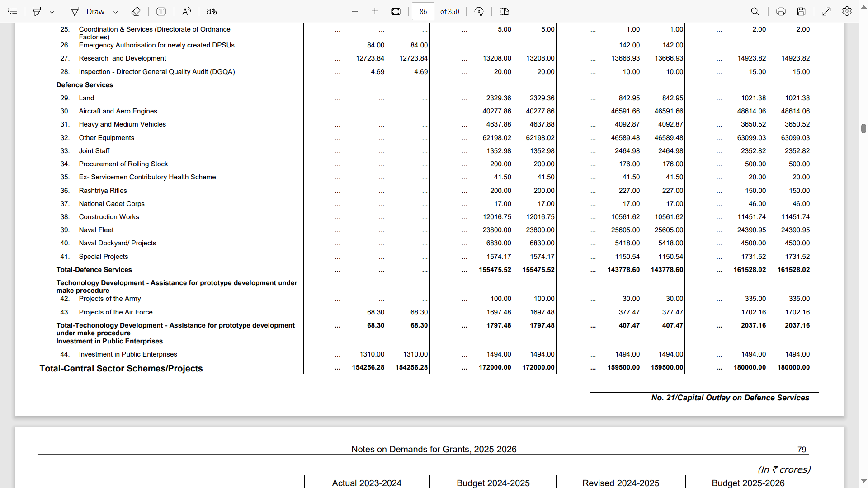Click 'Naval Dockyard/ Projects' label
The width and height of the screenshot is (868, 488).
[x=118, y=243]
